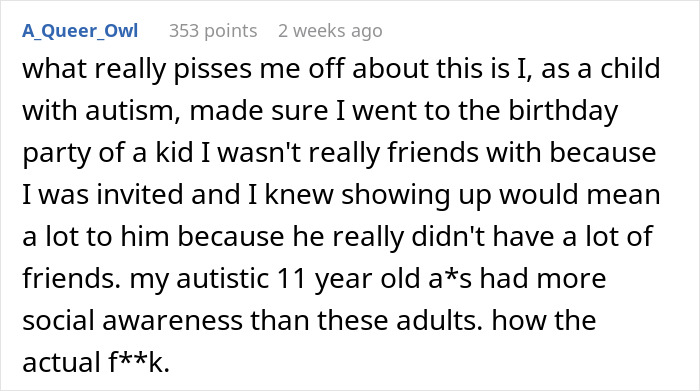Click the word 'invited' in the comment

[140, 195]
